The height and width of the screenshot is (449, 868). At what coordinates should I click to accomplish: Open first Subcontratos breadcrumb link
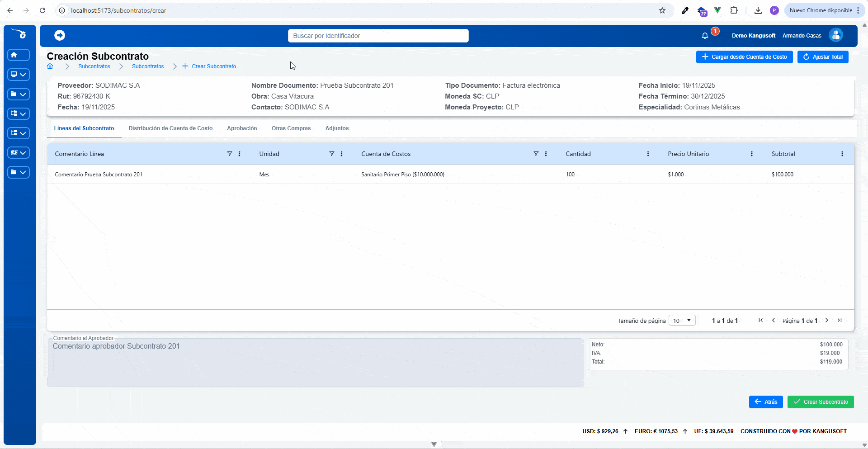click(94, 66)
